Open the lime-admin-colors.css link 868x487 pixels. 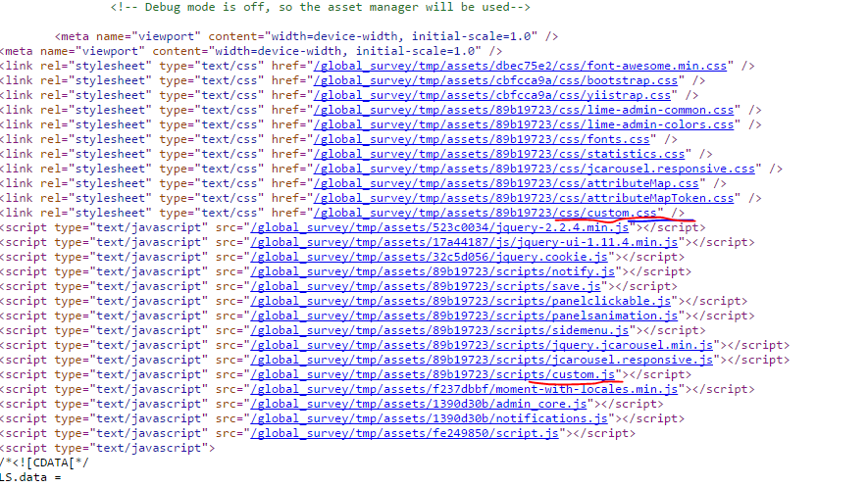tap(523, 124)
